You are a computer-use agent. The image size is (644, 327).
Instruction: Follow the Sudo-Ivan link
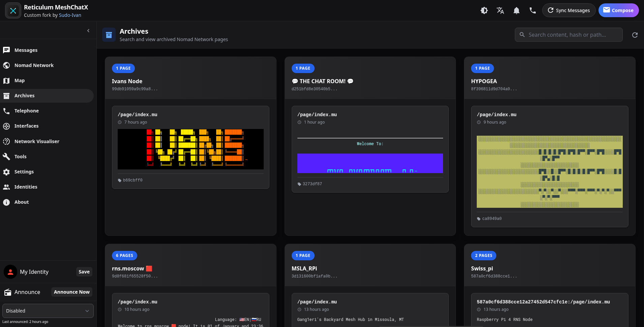70,15
